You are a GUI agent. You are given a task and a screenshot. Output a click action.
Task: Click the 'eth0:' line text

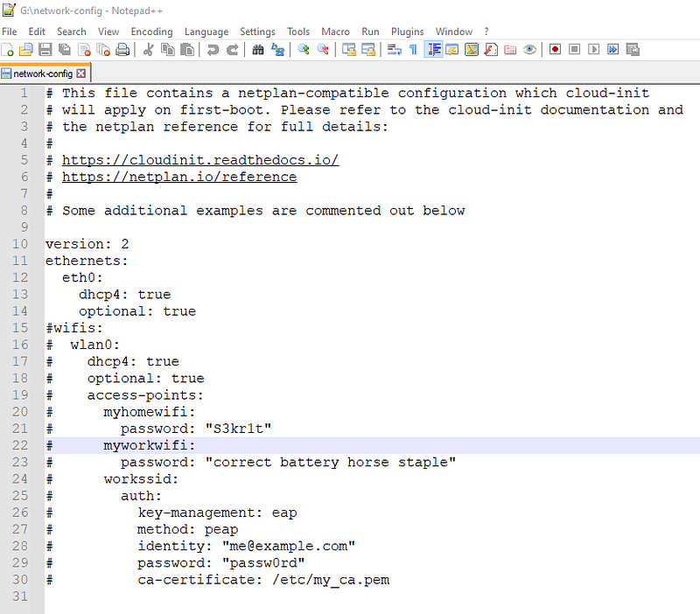tap(82, 277)
